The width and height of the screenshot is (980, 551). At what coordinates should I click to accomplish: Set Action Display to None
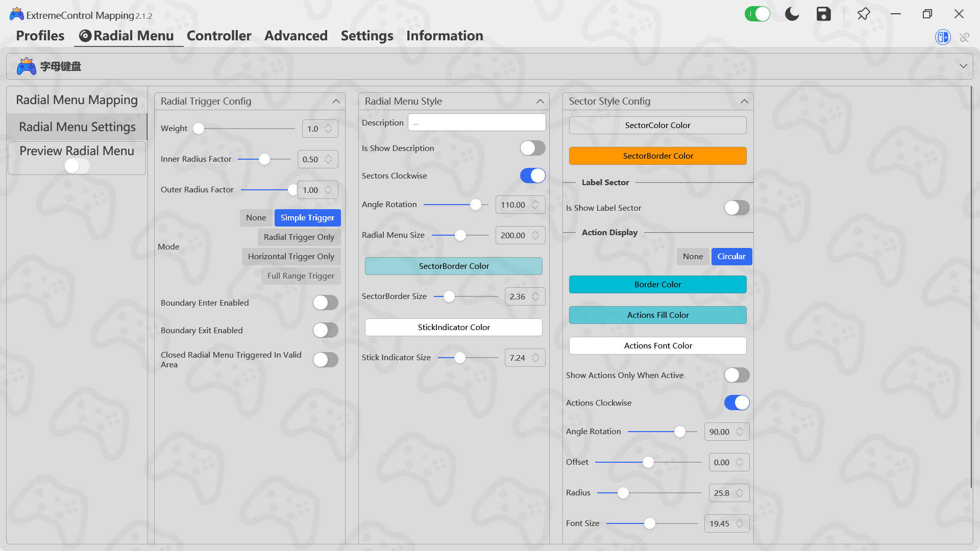click(693, 257)
